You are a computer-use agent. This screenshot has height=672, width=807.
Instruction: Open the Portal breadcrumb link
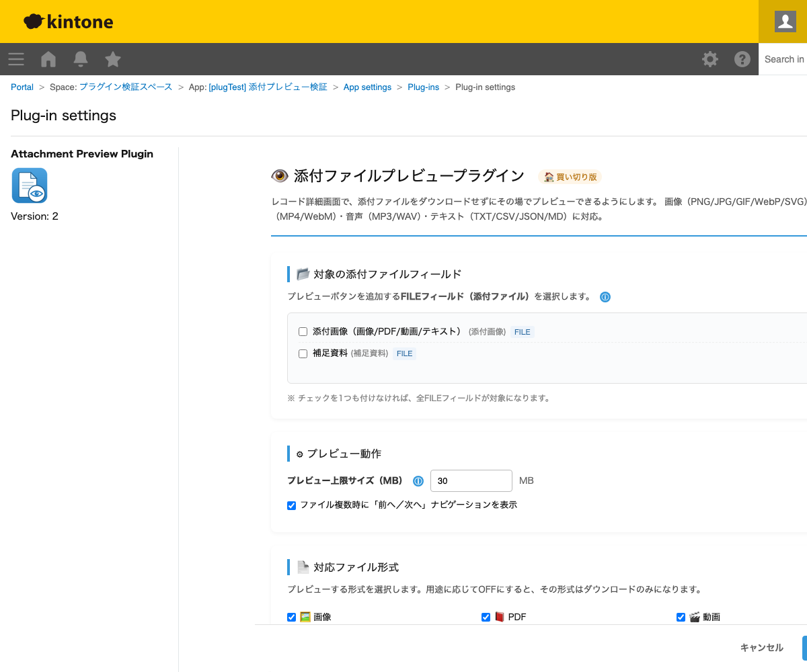coord(22,87)
